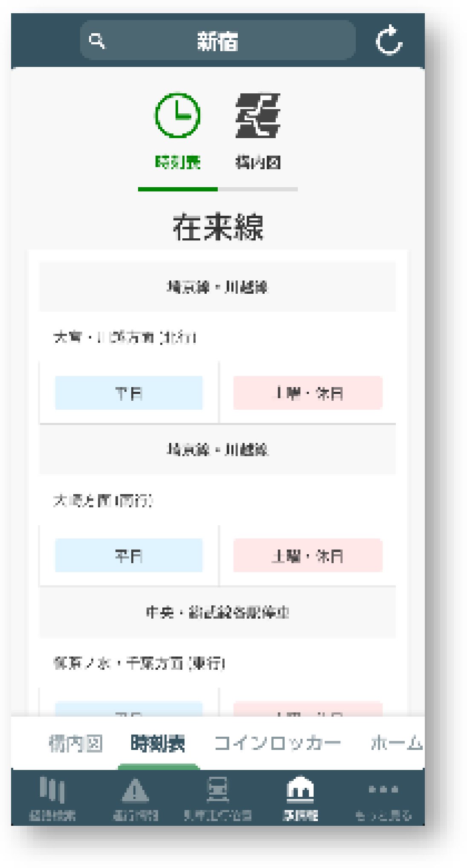467x868 pixels.
Task: Open 平日 timetable for 大崎方面 (南行)
Action: (x=129, y=556)
